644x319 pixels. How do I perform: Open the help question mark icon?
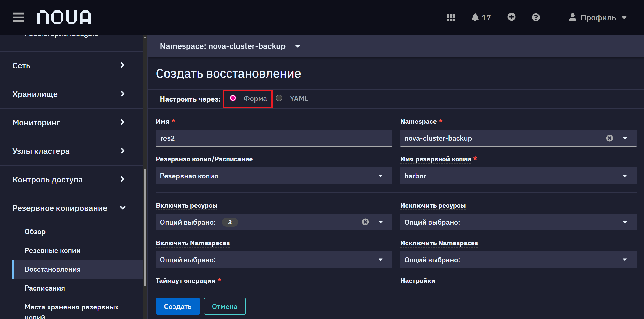click(536, 17)
